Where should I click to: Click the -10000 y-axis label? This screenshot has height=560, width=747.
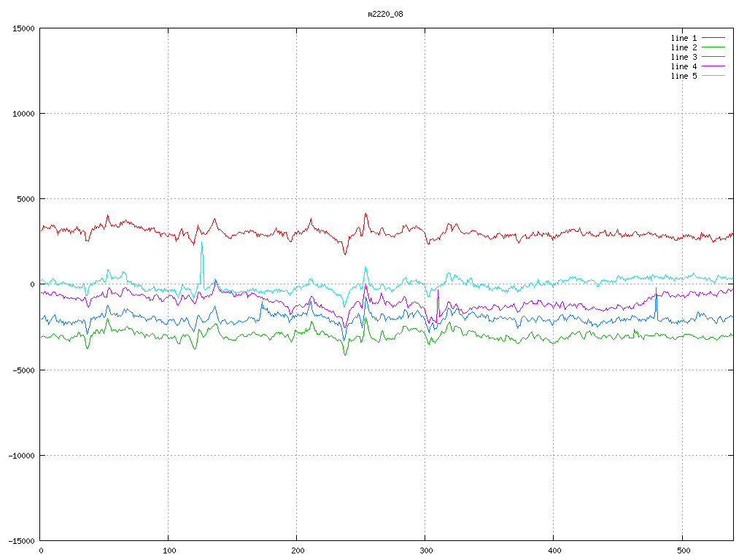(x=22, y=456)
